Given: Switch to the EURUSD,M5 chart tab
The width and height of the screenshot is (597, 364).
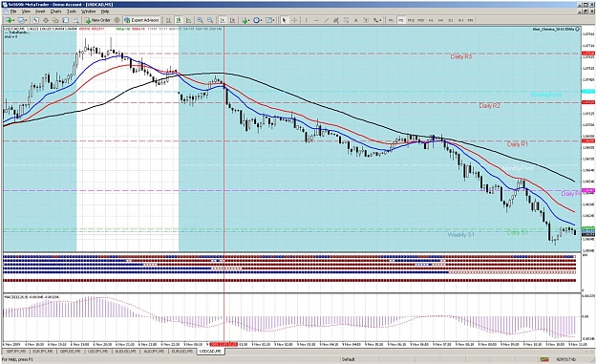Looking at the screenshot, I should pos(182,351).
